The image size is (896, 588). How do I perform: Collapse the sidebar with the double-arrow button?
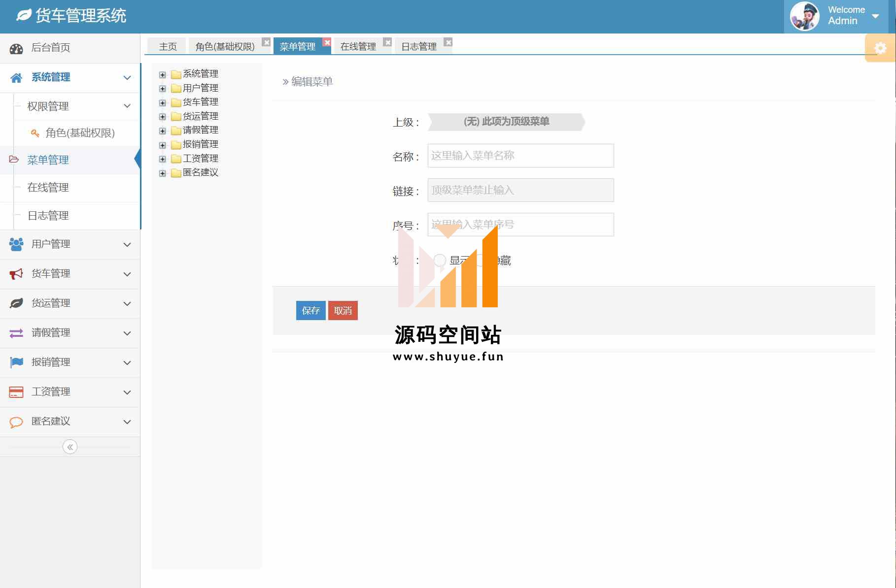(x=70, y=447)
